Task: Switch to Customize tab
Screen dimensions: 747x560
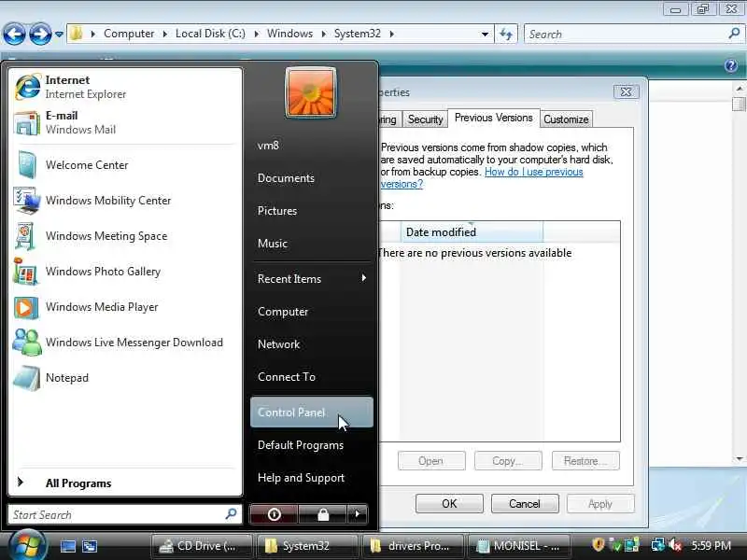Action: pos(566,119)
